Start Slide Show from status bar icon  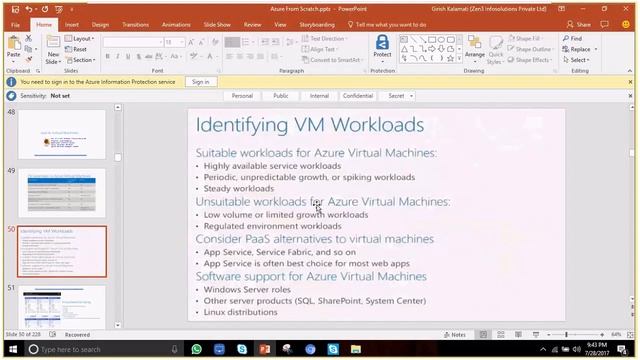pyautogui.click(x=536, y=335)
